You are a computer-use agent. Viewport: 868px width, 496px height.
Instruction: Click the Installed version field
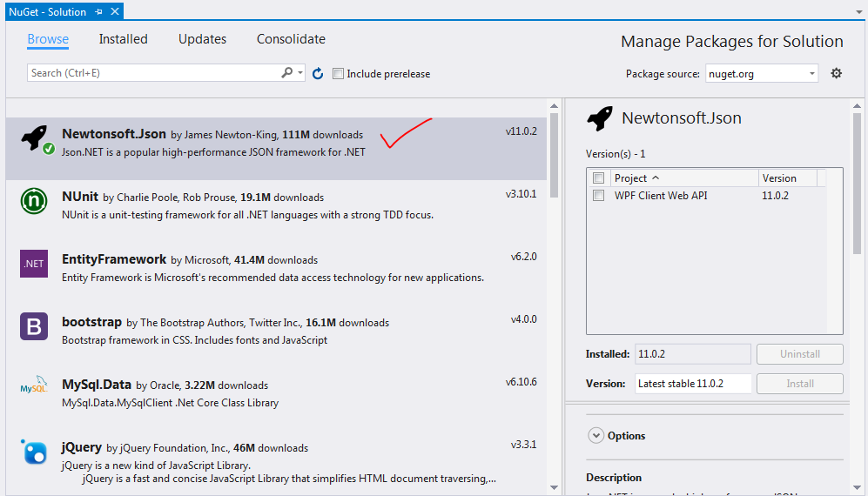pos(693,354)
